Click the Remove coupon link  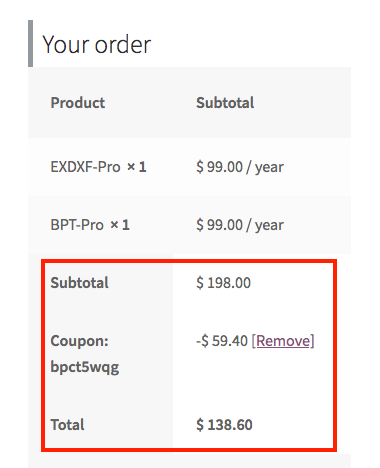pos(283,341)
